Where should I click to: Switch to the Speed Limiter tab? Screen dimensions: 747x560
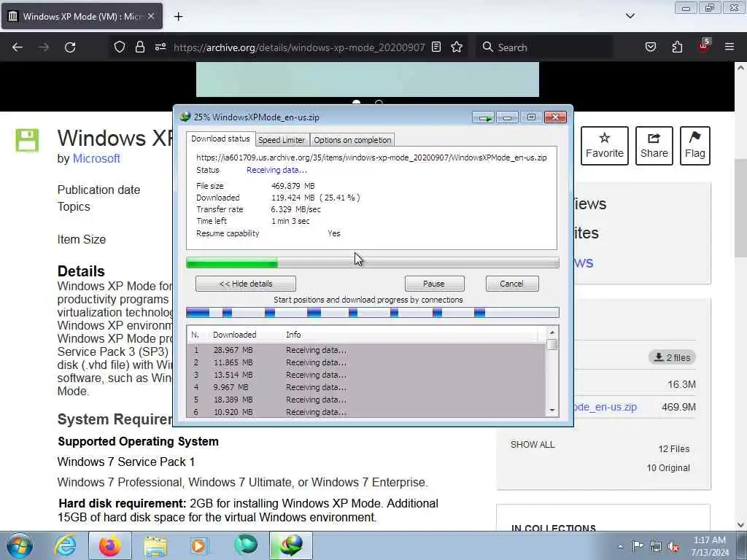tap(282, 140)
